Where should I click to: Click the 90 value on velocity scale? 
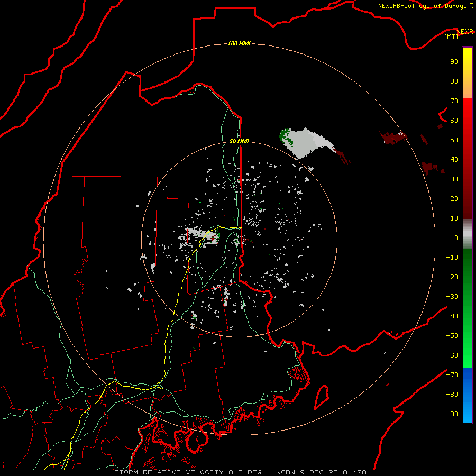coord(454,62)
